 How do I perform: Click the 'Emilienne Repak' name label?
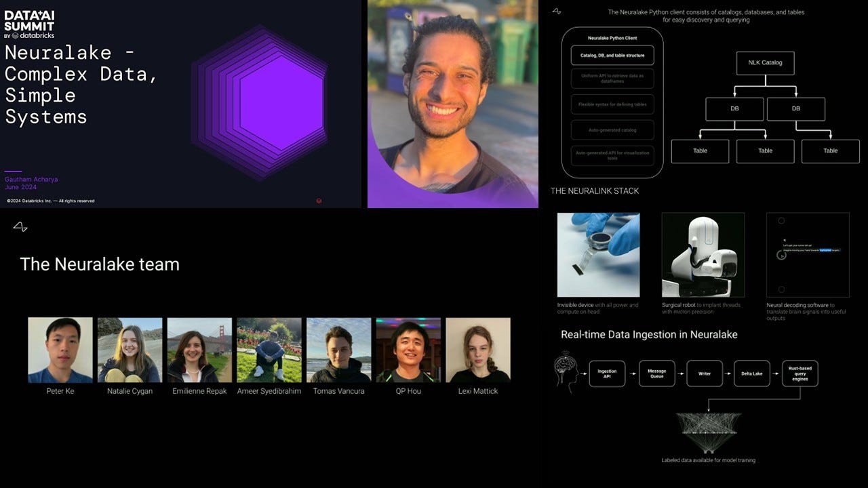pyautogui.click(x=199, y=391)
